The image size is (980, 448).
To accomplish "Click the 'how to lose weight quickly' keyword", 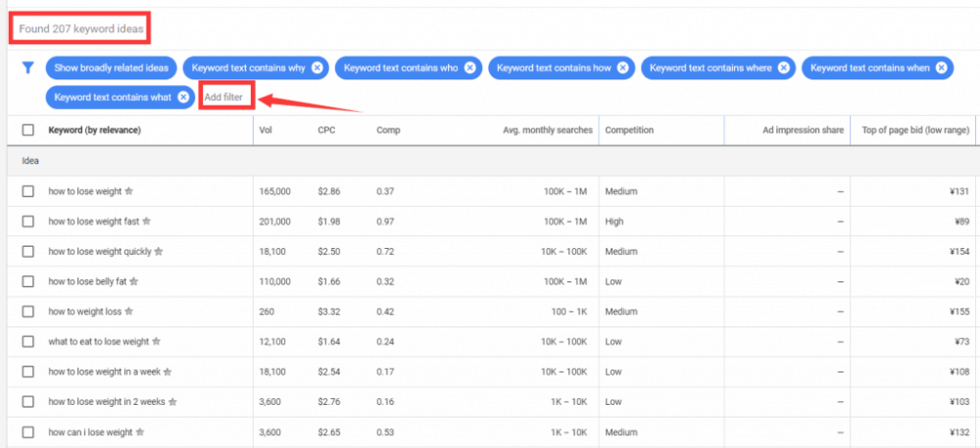I will tap(99, 252).
